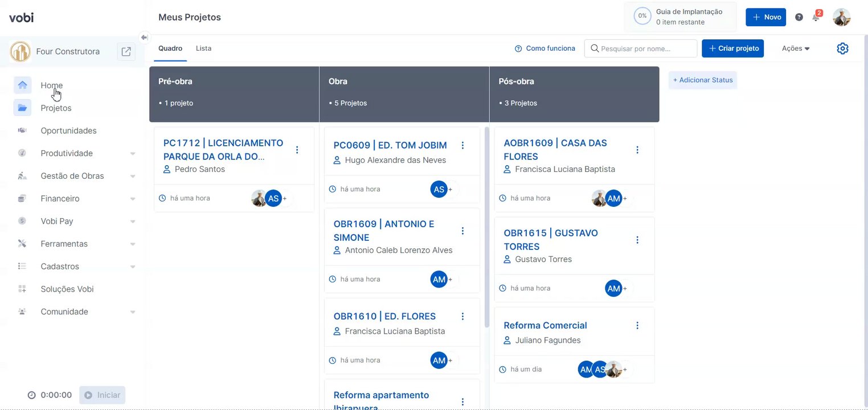Switch to the Lista tab
The image size is (868, 410).
[203, 48]
